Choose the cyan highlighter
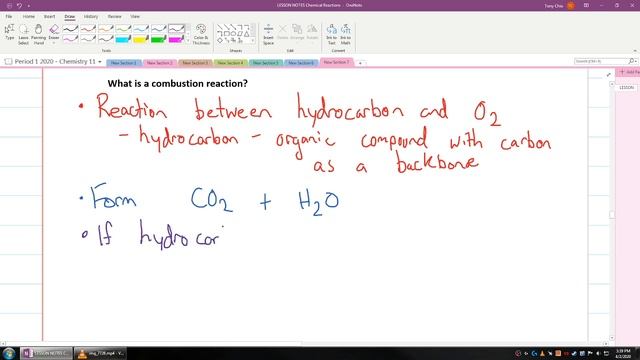 click(x=123, y=39)
